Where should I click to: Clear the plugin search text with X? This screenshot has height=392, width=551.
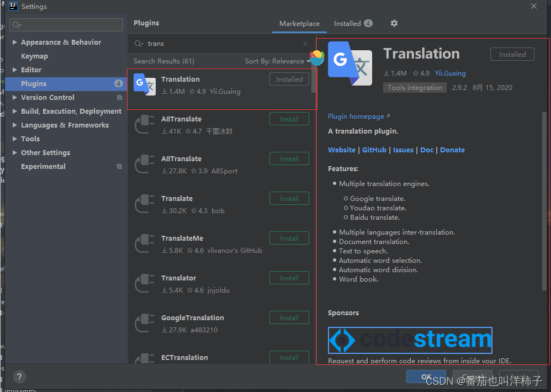pyautogui.click(x=305, y=44)
